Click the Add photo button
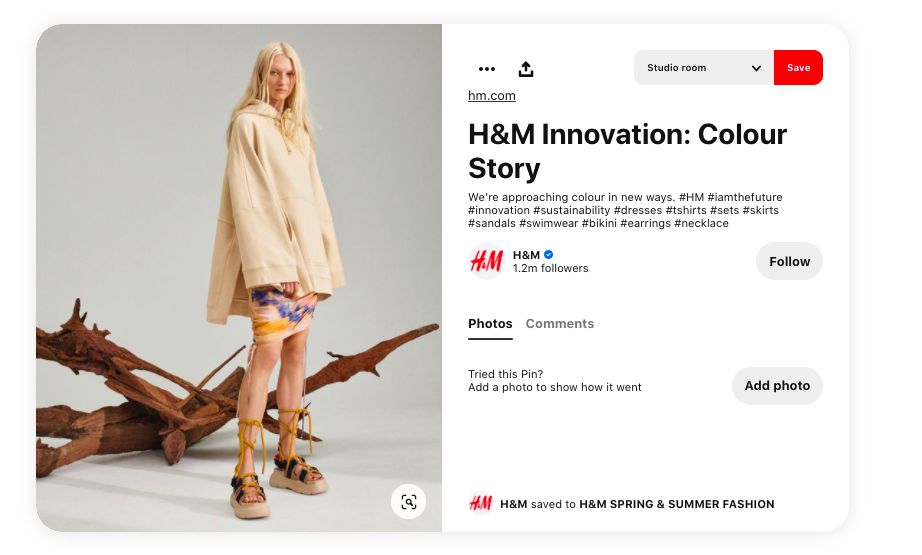Image resolution: width=922 pixels, height=555 pixels. pos(777,386)
